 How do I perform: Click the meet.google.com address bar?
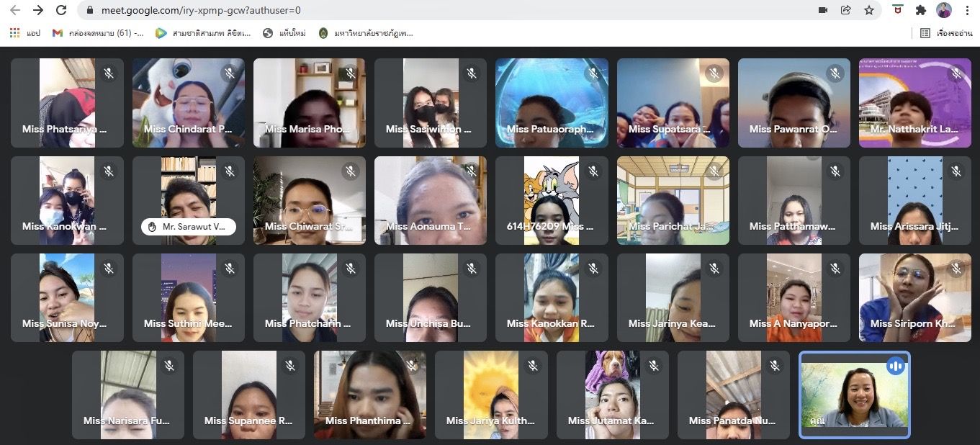coord(432,10)
